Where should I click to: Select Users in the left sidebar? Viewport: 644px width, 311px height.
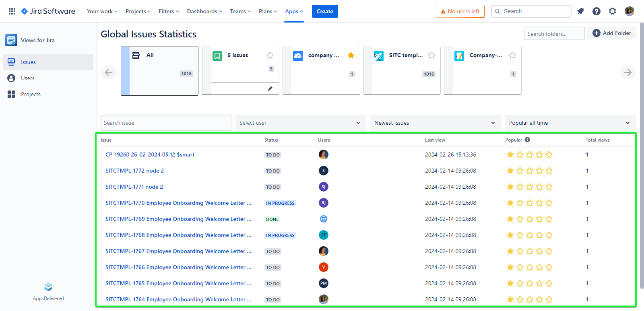[x=28, y=78]
